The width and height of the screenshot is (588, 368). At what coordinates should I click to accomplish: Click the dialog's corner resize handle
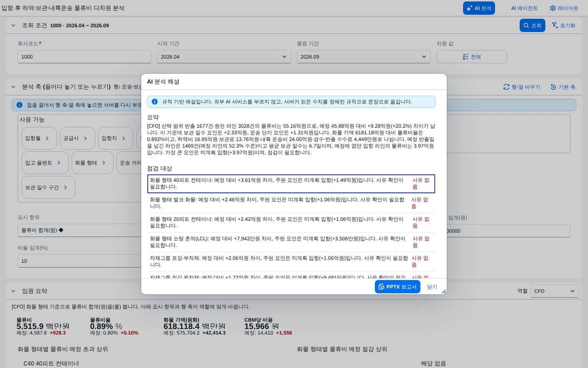[x=444, y=291]
